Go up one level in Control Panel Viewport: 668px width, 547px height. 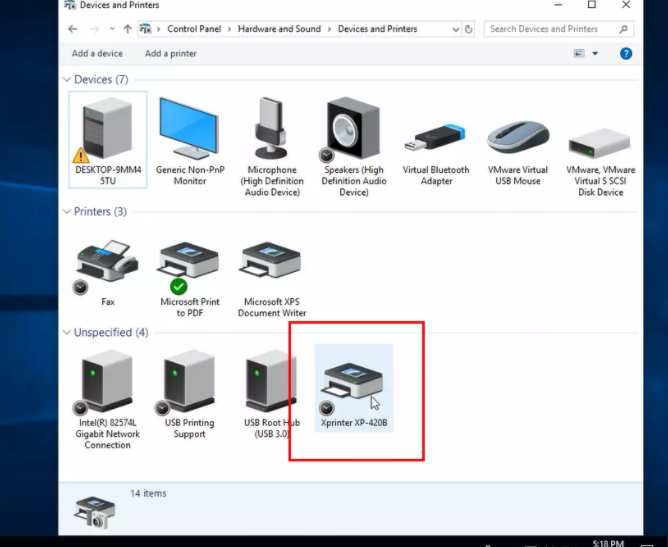point(127,29)
